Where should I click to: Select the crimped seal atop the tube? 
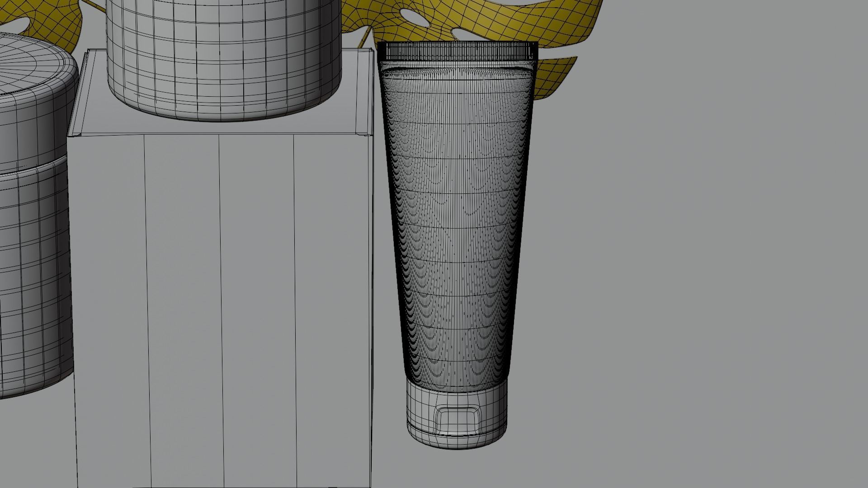coord(458,51)
